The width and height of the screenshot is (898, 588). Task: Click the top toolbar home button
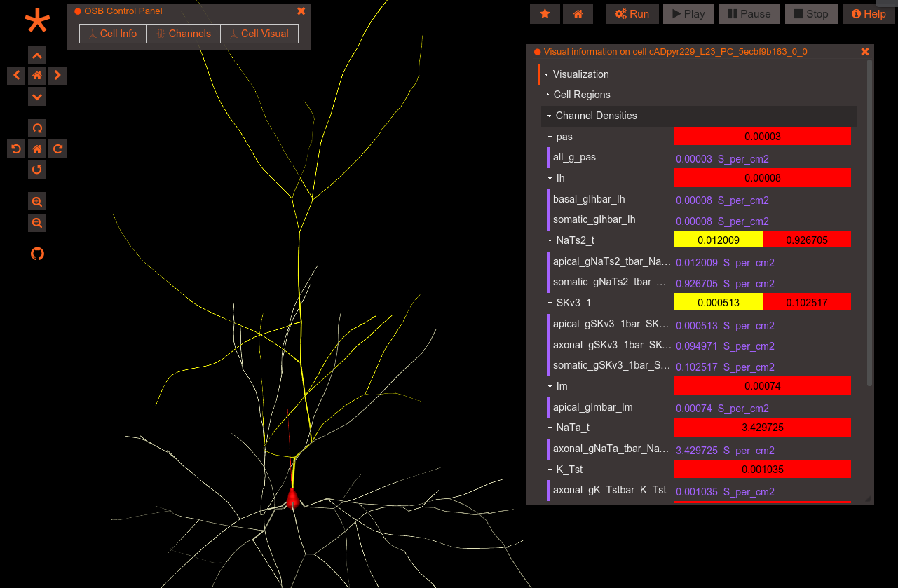point(578,14)
